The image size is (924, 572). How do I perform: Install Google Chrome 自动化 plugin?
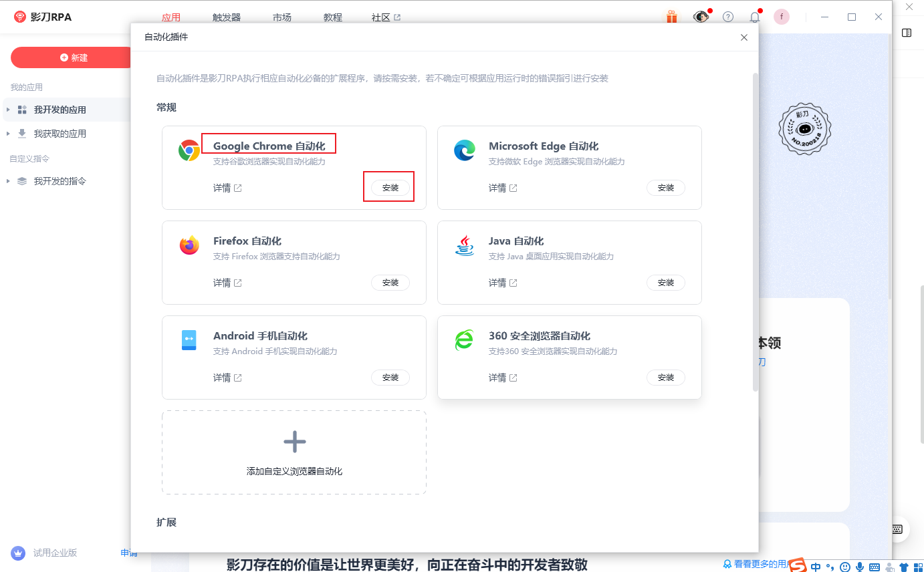[390, 188]
